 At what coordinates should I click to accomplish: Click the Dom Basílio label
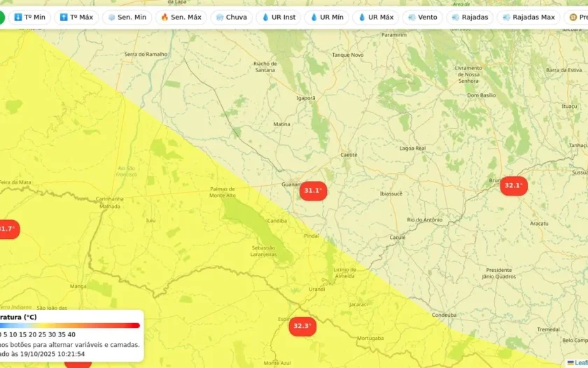(482, 95)
